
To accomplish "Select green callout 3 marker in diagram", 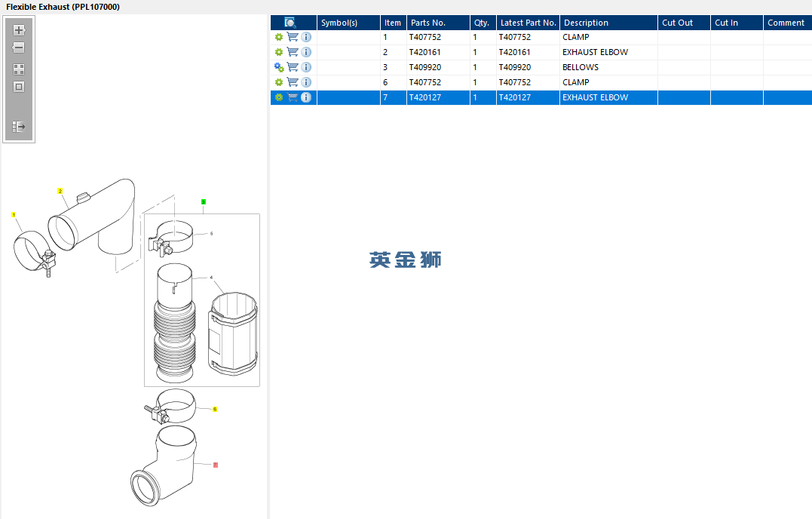I will [204, 202].
